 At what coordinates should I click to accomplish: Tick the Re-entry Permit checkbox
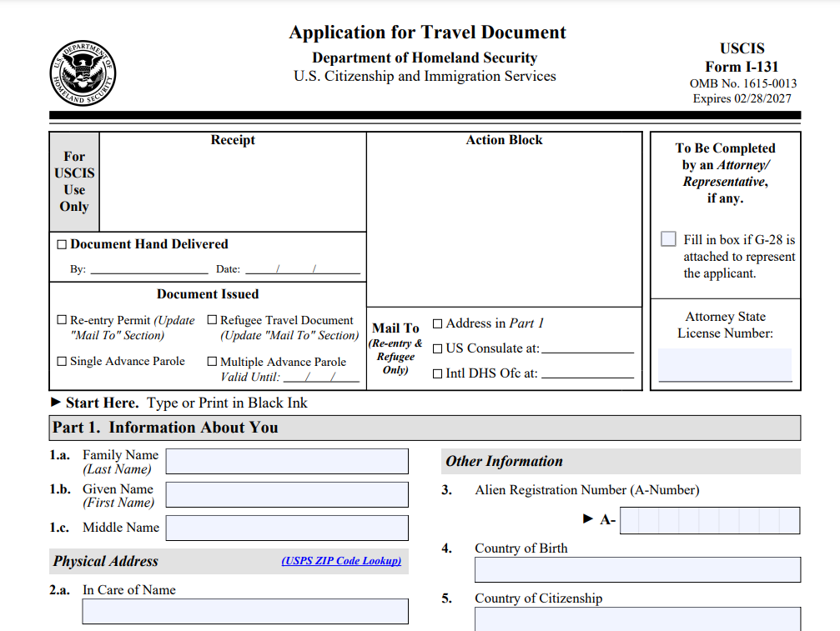(62, 319)
